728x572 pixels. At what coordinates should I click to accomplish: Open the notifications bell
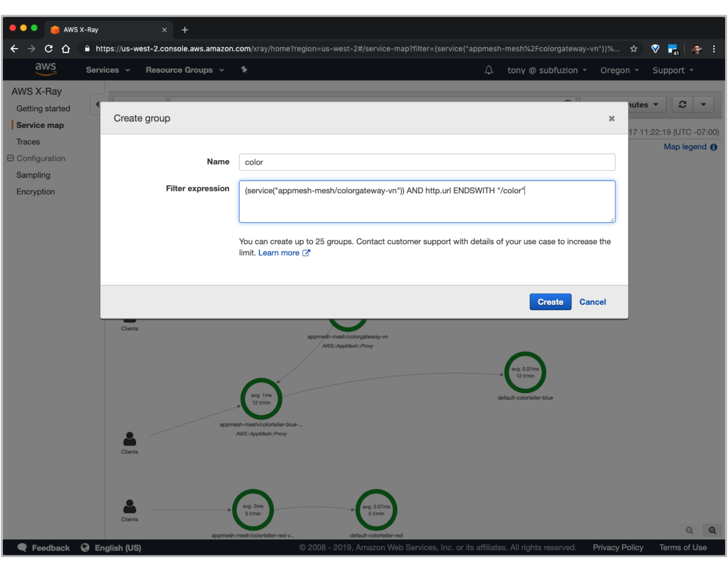click(489, 70)
